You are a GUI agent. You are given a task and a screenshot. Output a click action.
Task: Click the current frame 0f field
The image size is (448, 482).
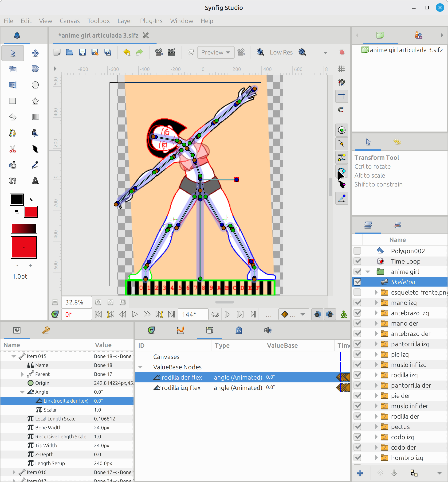click(76, 314)
